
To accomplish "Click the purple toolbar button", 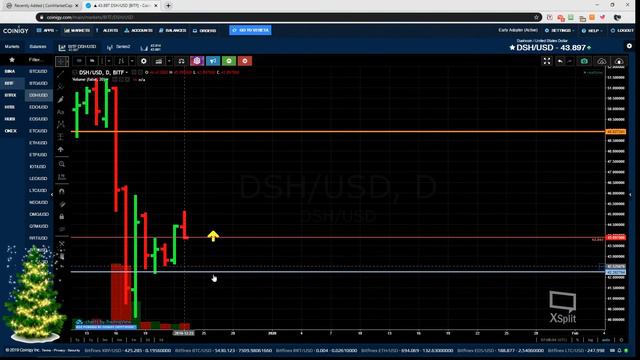I will [197, 61].
